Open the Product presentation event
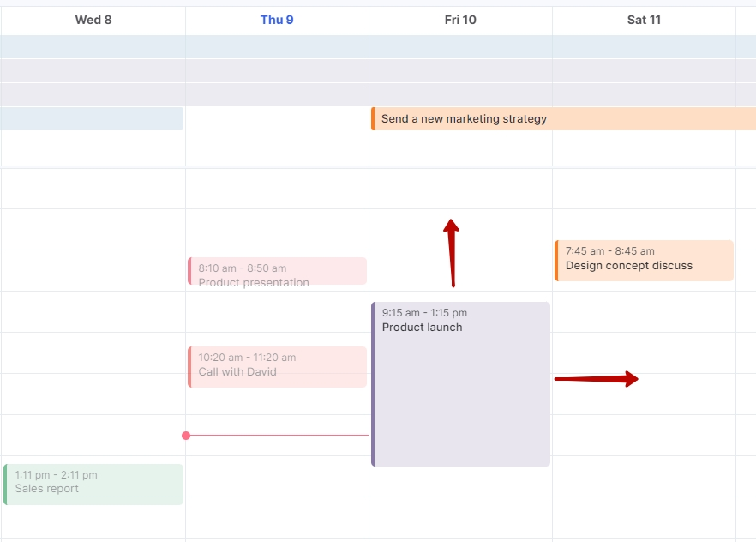 (x=277, y=271)
